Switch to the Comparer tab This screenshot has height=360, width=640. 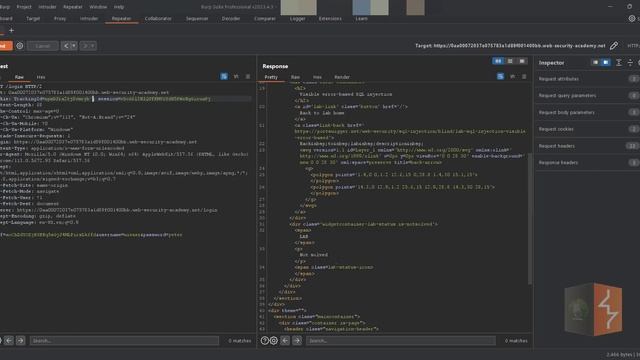[265, 18]
